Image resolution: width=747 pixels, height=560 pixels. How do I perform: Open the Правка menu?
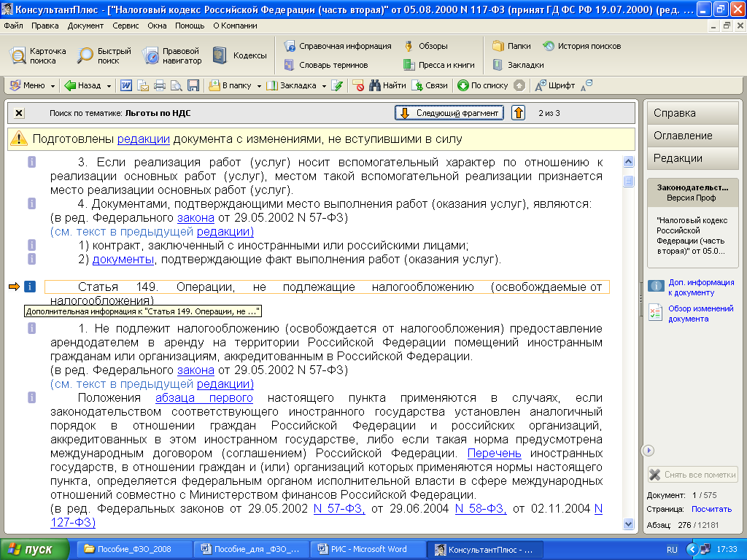click(x=44, y=26)
